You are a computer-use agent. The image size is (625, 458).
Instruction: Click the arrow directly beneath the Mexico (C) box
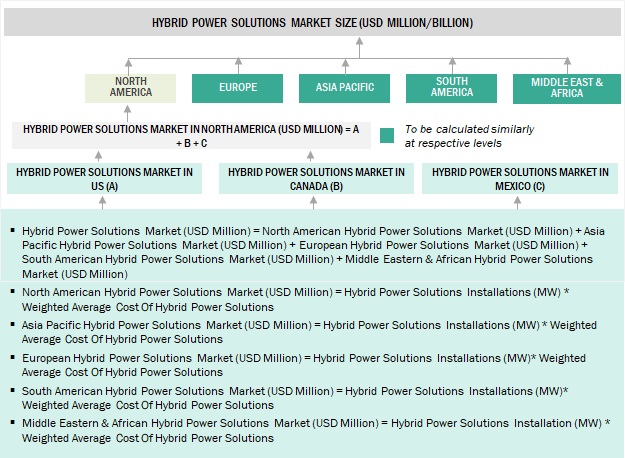tap(519, 202)
